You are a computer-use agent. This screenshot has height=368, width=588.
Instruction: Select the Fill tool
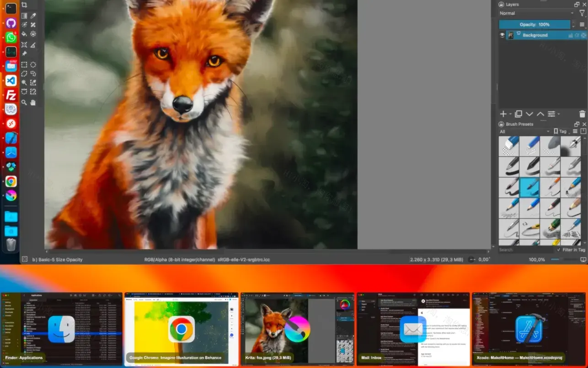[x=24, y=34]
